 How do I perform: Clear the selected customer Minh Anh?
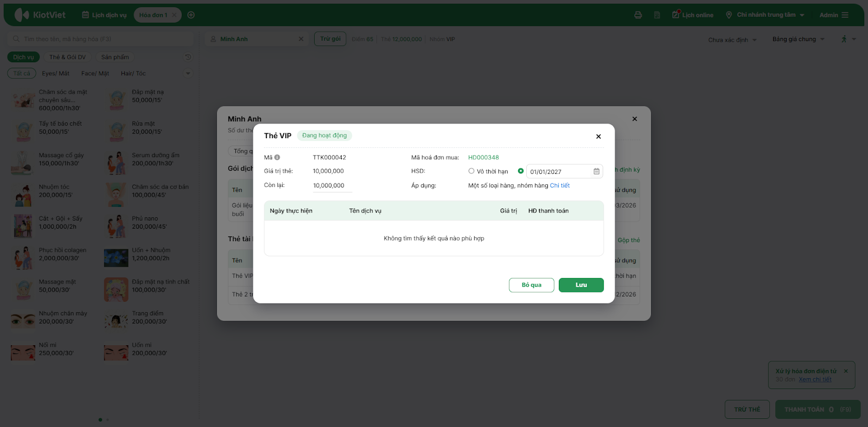pos(301,39)
